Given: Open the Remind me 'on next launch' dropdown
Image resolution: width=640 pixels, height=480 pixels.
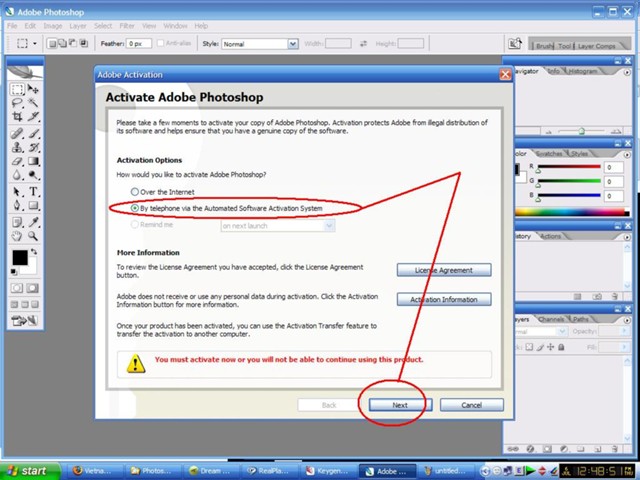Looking at the screenshot, I should coord(329,226).
